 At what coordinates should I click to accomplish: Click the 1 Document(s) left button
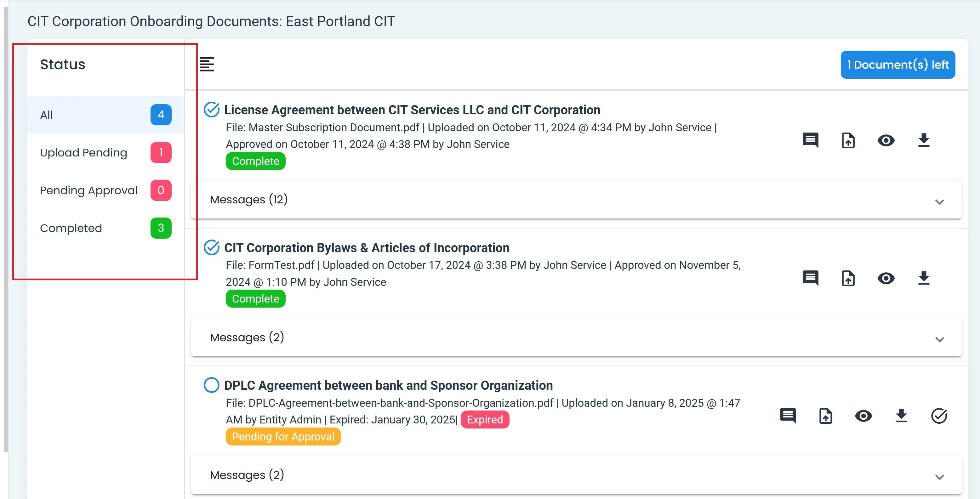(x=897, y=65)
